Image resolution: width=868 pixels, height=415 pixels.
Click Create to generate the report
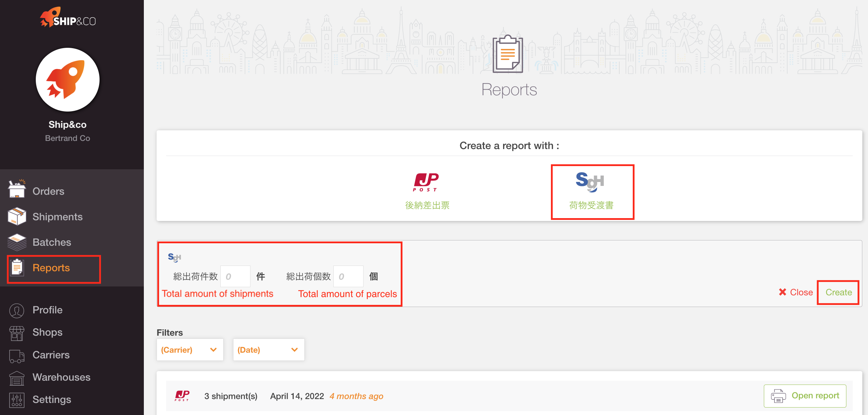click(838, 292)
